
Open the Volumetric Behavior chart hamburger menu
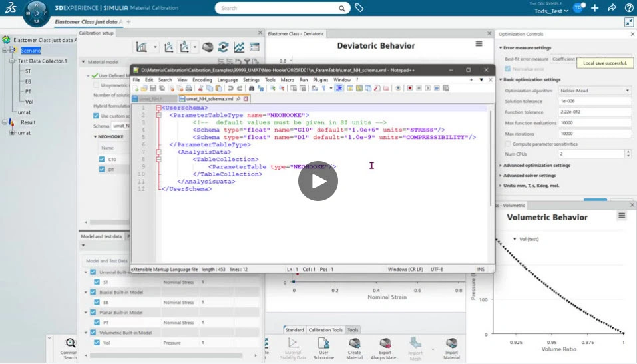622,216
